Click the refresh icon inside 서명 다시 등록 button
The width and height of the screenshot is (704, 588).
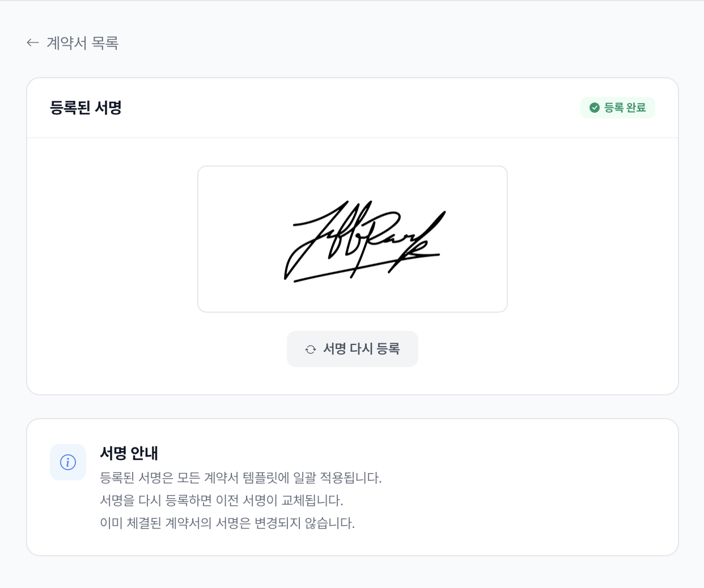[310, 349]
